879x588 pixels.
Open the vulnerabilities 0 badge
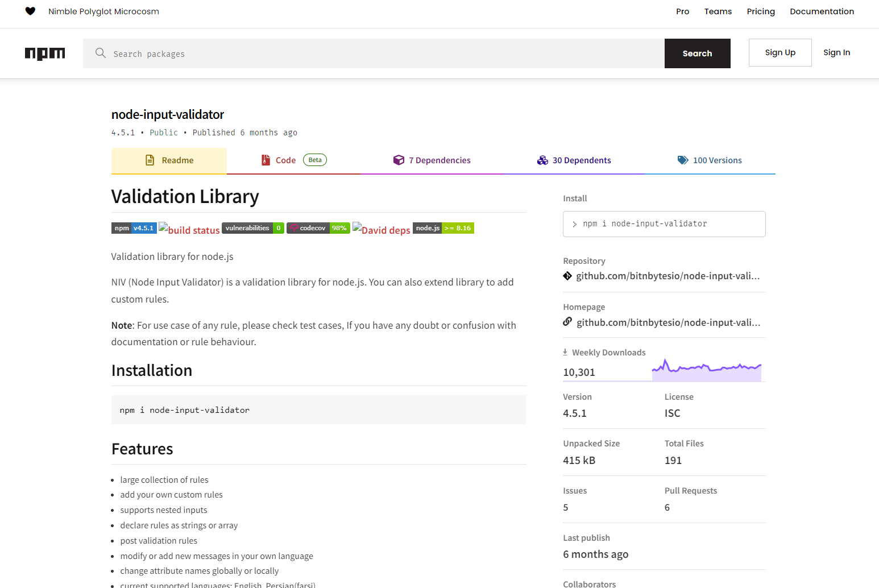pos(253,228)
